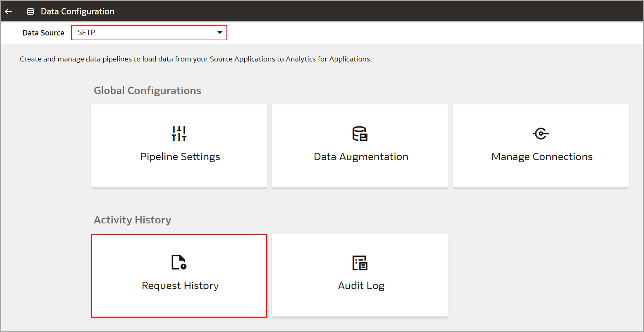This screenshot has width=644, height=332.
Task: Click the Data Augmentation database icon
Action: pyautogui.click(x=360, y=134)
